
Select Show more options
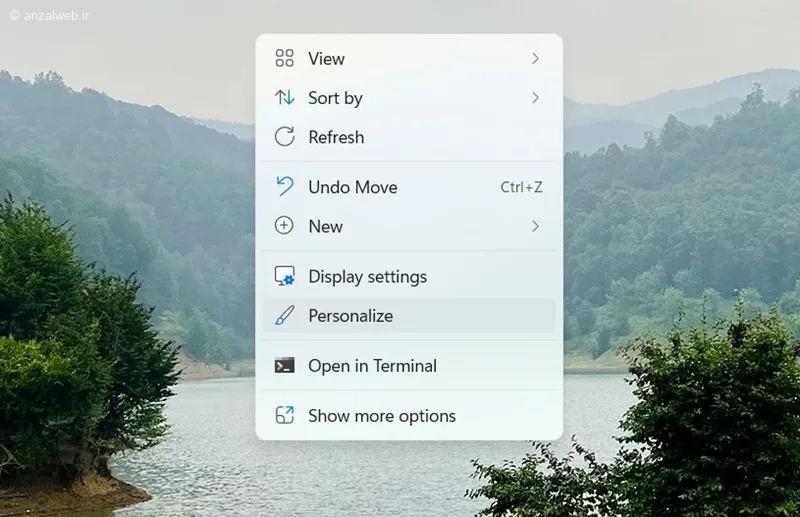409,415
